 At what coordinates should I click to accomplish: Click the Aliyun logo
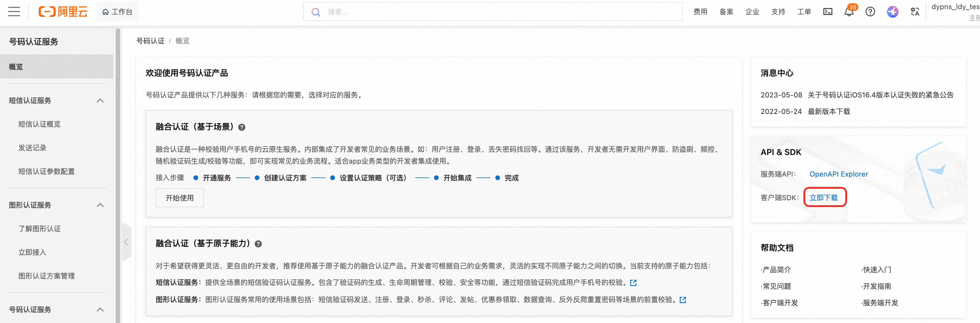63,12
